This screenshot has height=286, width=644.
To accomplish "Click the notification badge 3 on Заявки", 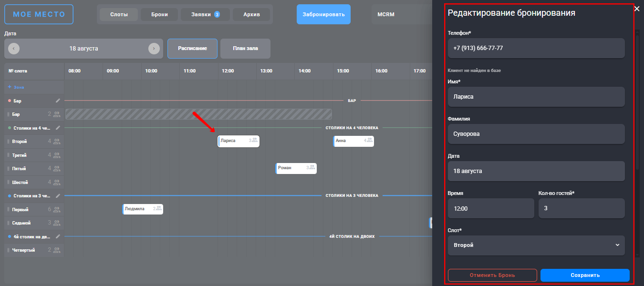I will pyautogui.click(x=217, y=14).
